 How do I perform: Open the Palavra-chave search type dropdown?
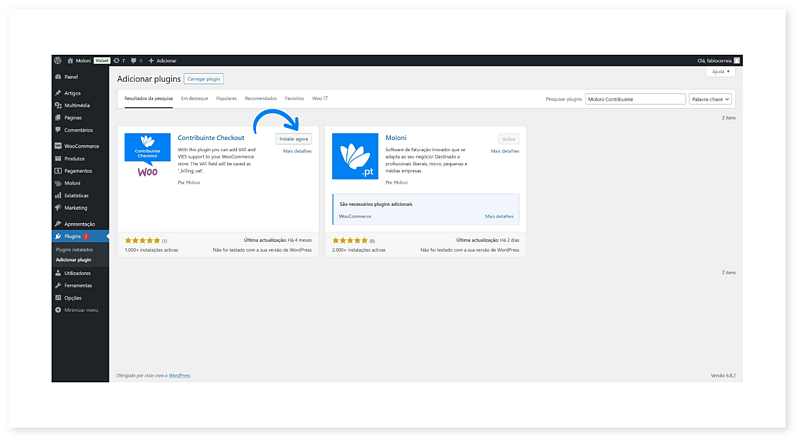(x=711, y=99)
